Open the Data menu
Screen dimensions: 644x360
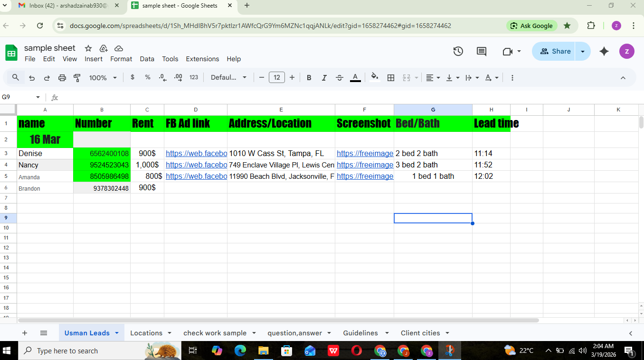click(147, 59)
